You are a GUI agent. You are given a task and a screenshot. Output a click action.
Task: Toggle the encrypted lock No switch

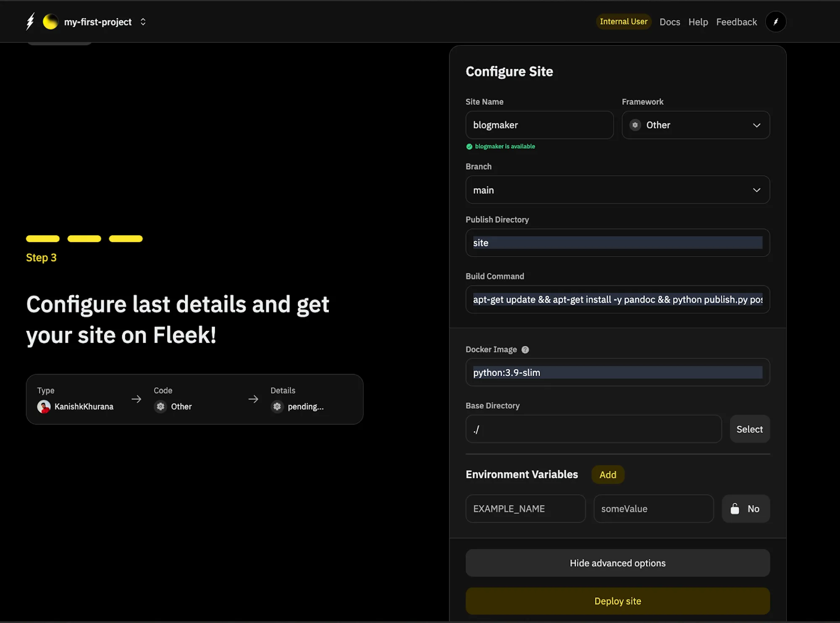[745, 509]
